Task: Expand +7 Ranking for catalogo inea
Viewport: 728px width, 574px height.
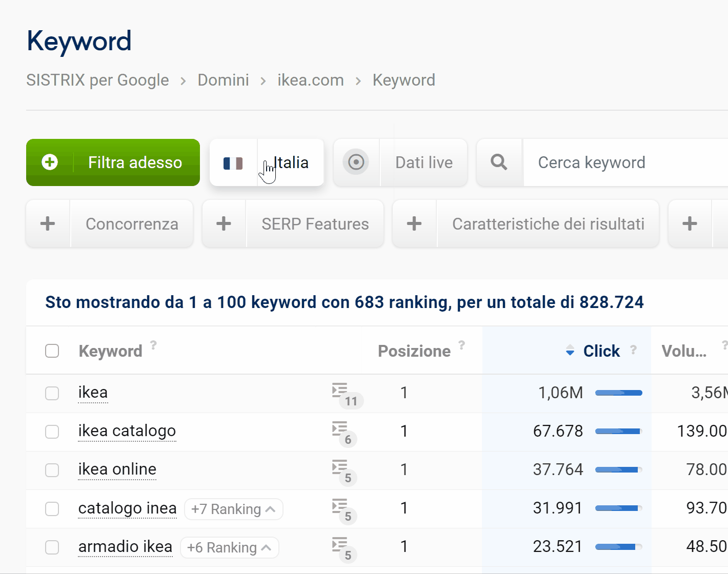Action: pyautogui.click(x=234, y=509)
